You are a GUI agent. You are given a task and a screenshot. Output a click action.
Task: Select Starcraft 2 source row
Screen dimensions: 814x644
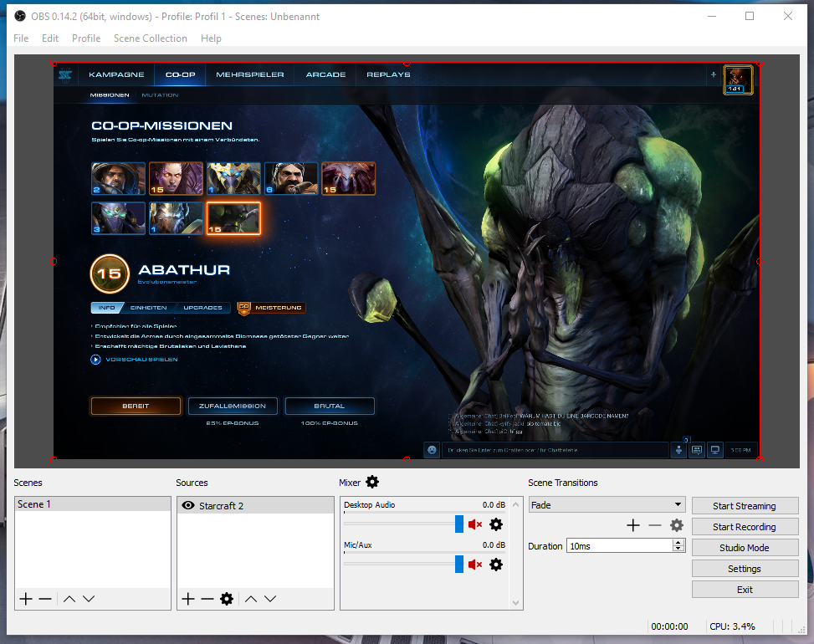[x=255, y=505]
